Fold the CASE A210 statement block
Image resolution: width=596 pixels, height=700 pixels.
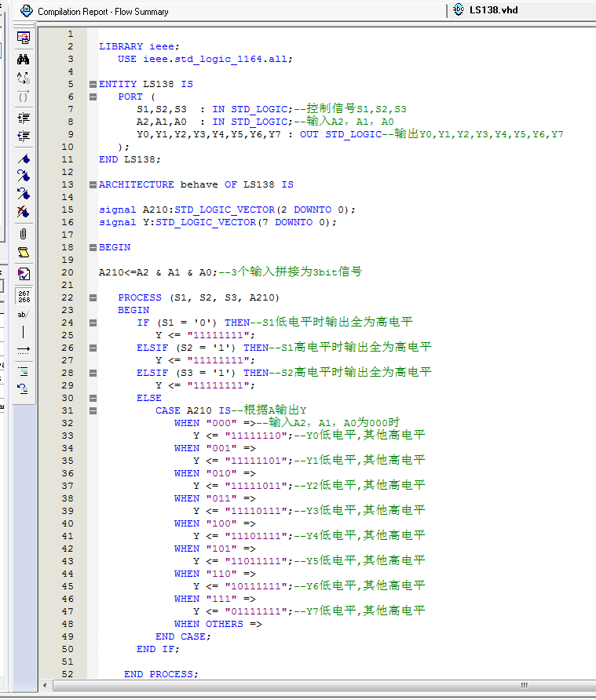tap(93, 410)
